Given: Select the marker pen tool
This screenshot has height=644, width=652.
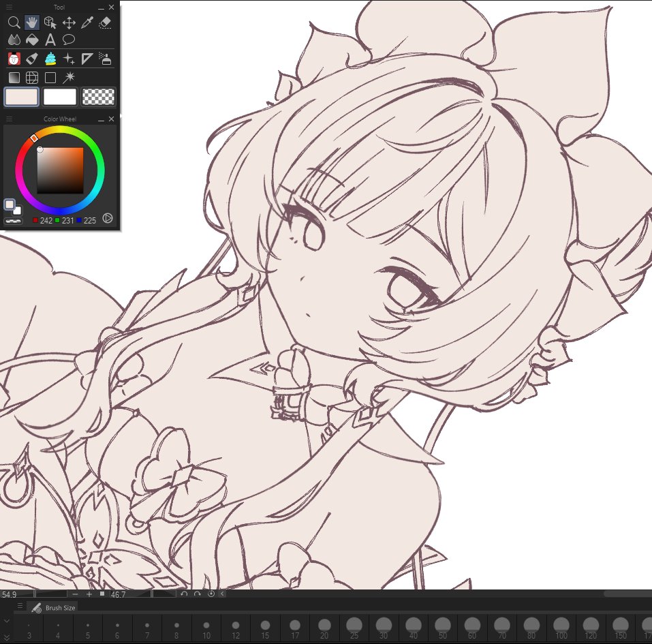Looking at the screenshot, I should (32, 59).
